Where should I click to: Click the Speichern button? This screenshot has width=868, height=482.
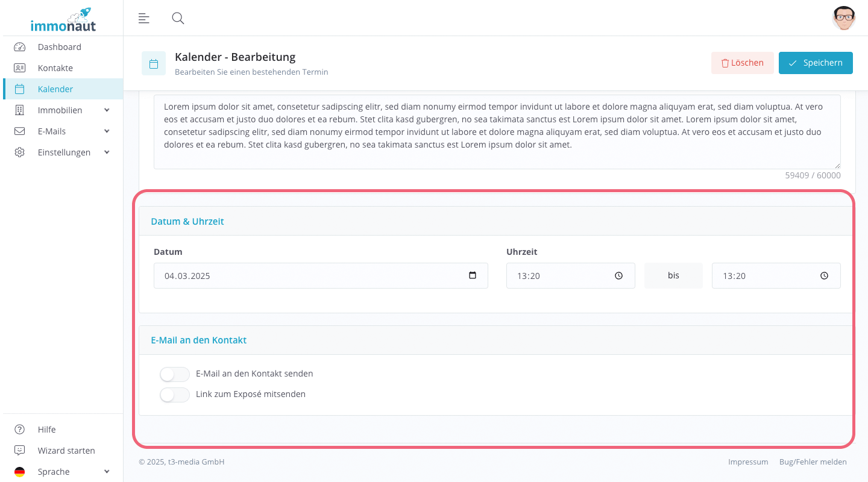[x=815, y=63]
